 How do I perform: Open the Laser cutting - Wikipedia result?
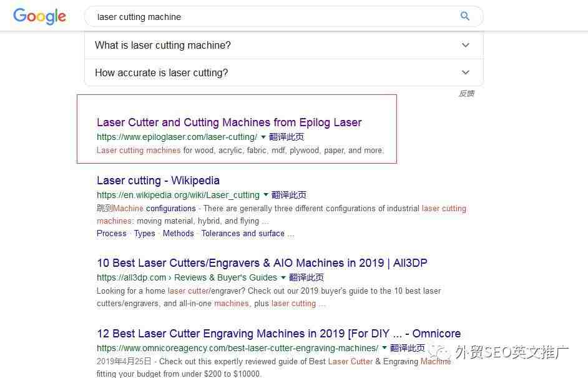[x=158, y=181]
